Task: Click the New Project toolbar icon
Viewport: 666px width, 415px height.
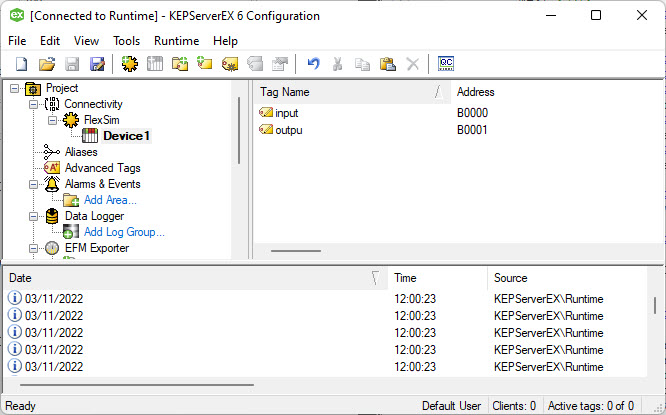Action: [21, 64]
